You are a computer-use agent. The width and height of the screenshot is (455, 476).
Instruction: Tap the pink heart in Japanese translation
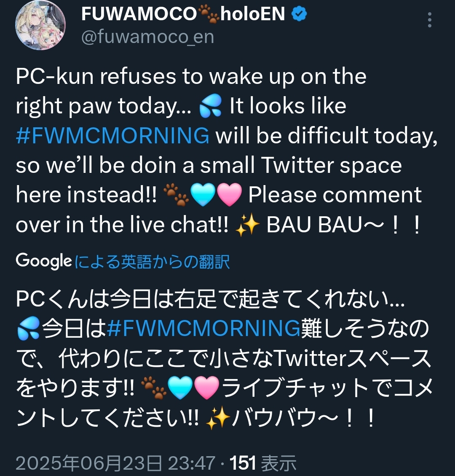coord(206,387)
